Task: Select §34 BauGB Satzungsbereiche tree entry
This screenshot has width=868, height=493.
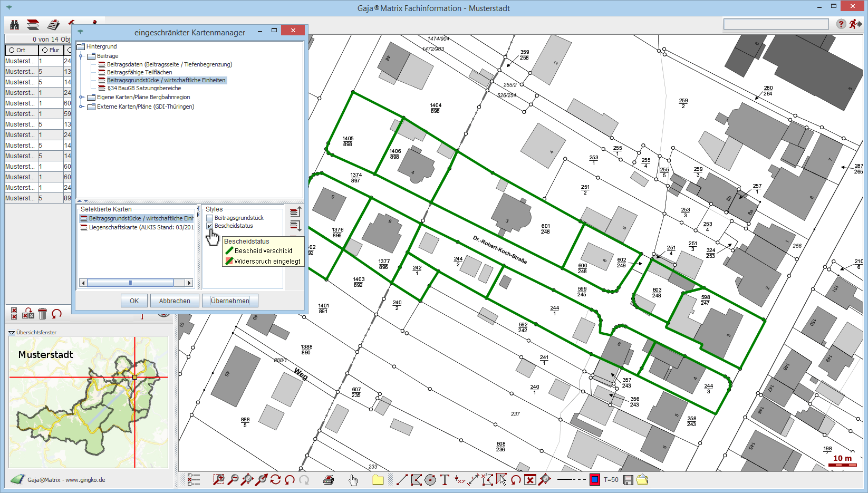Action: click(x=144, y=89)
